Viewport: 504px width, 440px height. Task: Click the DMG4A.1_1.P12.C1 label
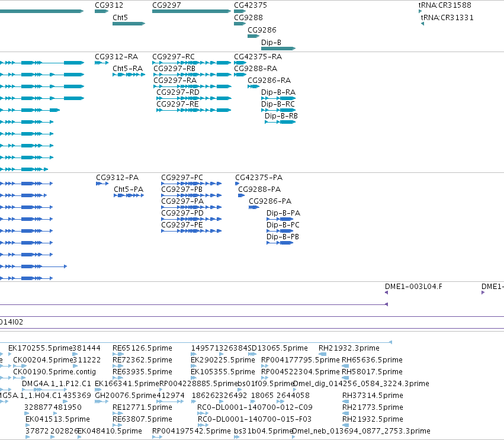[57, 384]
